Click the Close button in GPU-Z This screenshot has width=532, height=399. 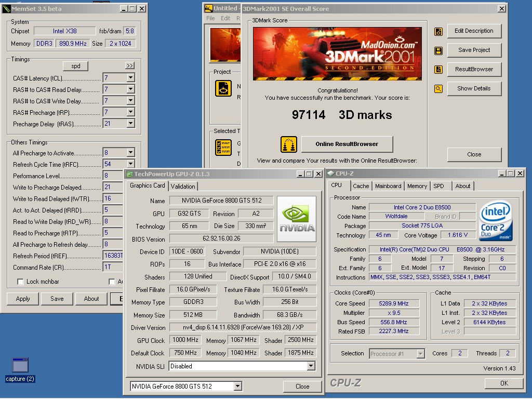pos(302,386)
